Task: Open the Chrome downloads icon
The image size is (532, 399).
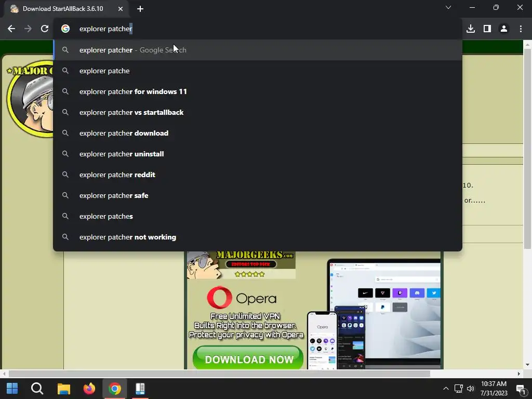Action: tap(471, 29)
